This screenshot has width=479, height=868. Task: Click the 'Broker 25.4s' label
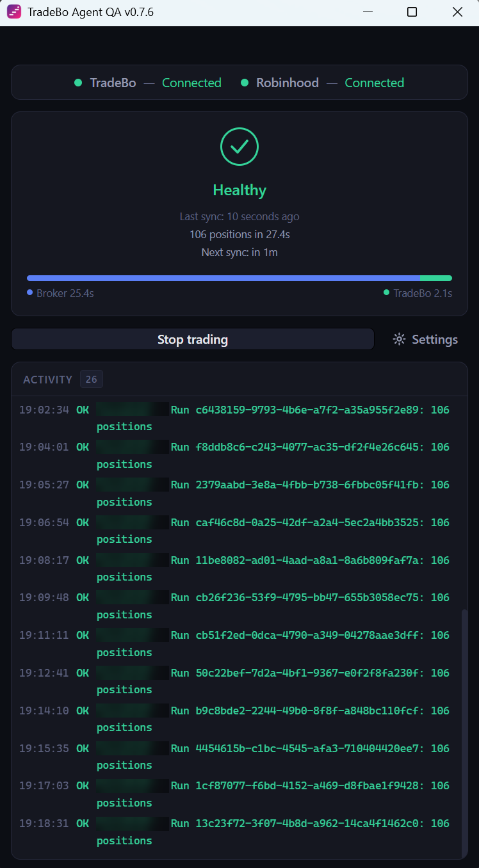(x=65, y=293)
